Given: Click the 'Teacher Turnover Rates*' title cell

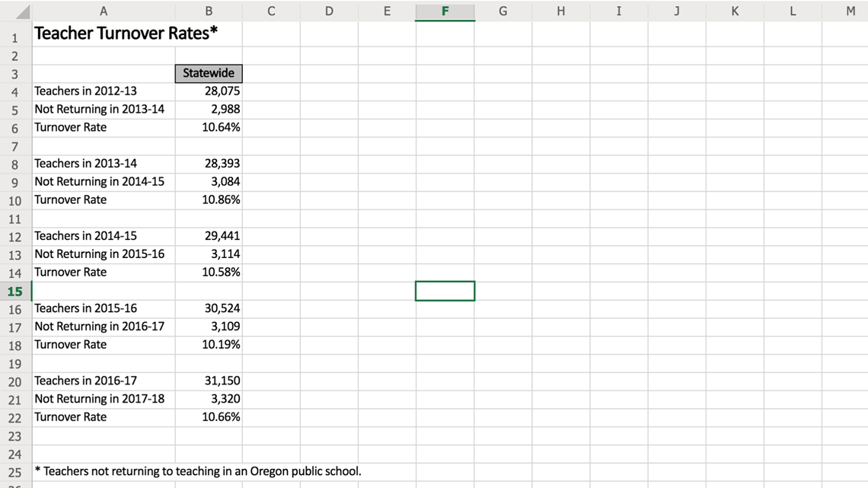Looking at the screenshot, I should [126, 33].
